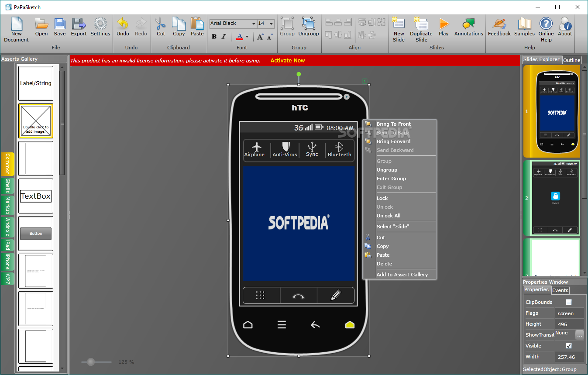Open Annotations from the toolbar
The height and width of the screenshot is (375, 588).
click(468, 24)
